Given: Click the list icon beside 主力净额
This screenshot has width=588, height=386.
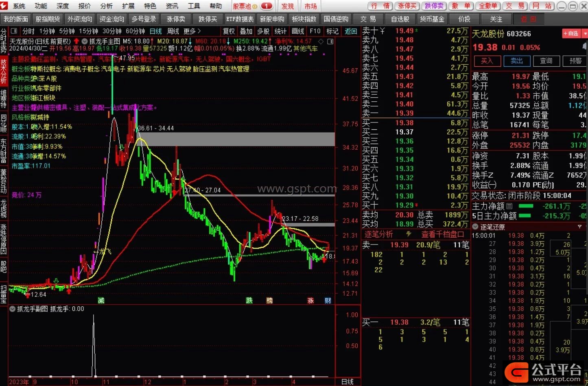Looking at the screenshot, I should click(509, 206).
